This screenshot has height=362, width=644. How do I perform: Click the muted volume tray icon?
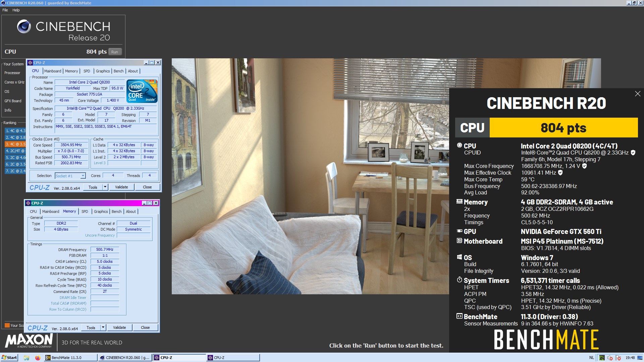click(x=610, y=358)
